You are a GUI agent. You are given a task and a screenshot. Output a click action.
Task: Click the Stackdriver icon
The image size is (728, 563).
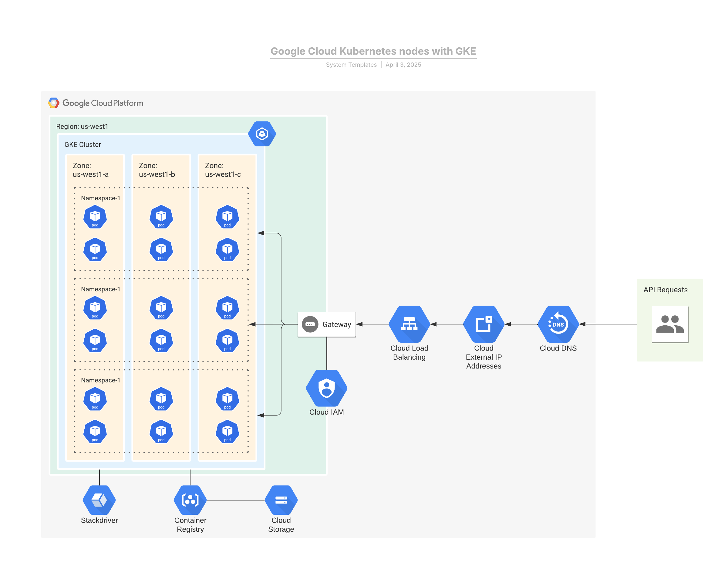99,500
